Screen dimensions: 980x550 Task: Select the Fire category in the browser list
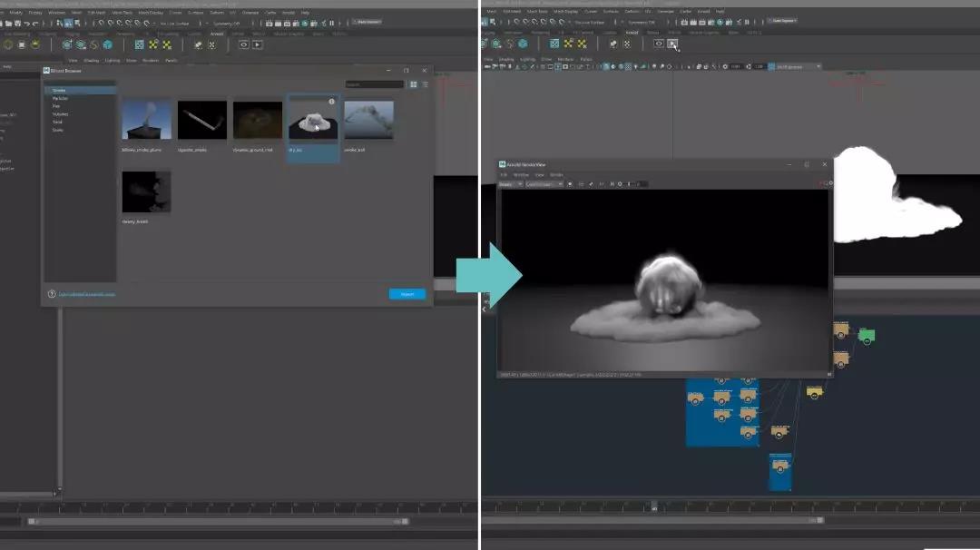pos(56,106)
